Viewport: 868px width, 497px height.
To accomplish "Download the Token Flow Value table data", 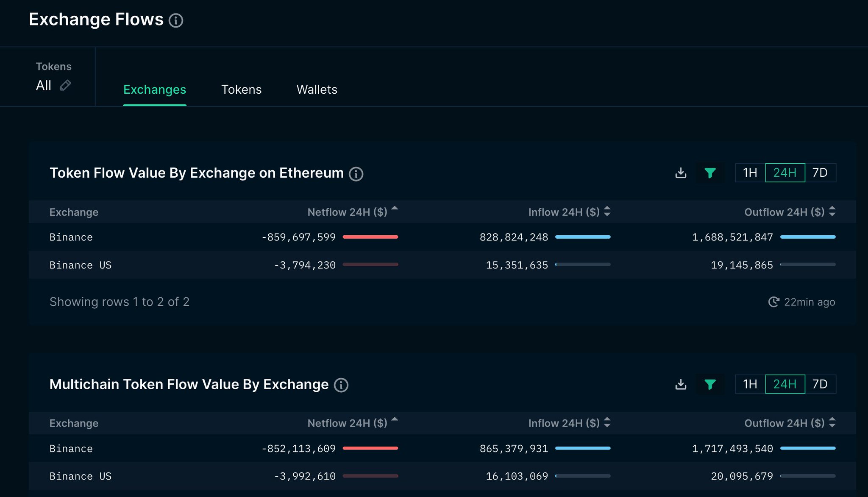I will [x=681, y=173].
